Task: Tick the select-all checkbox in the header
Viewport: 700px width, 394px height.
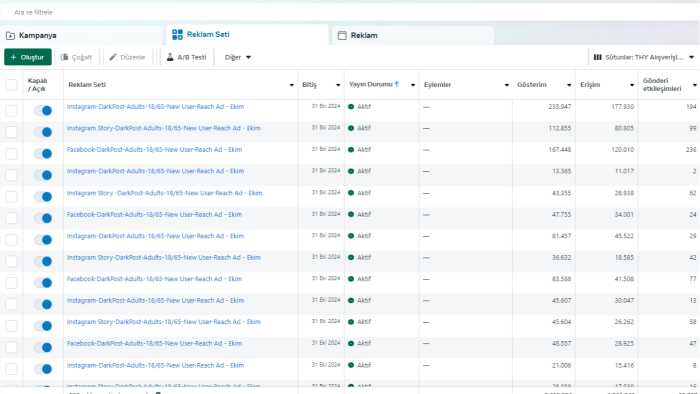Action: 11,85
